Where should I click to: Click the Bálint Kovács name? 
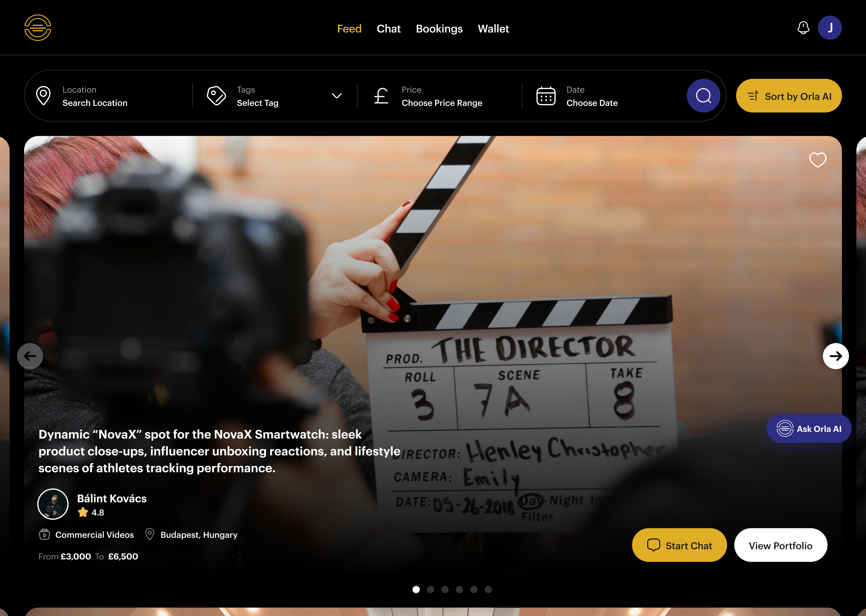[x=111, y=498]
